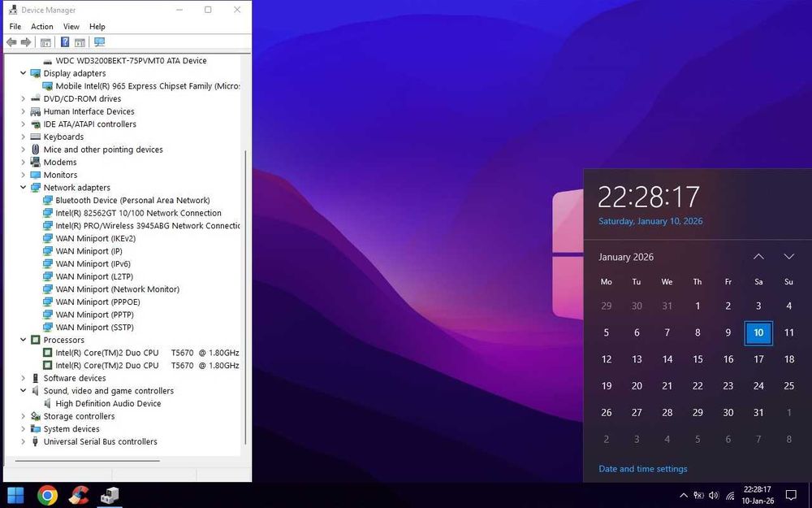Image resolution: width=812 pixels, height=508 pixels.
Task: Open the notification center icon
Action: tap(791, 495)
